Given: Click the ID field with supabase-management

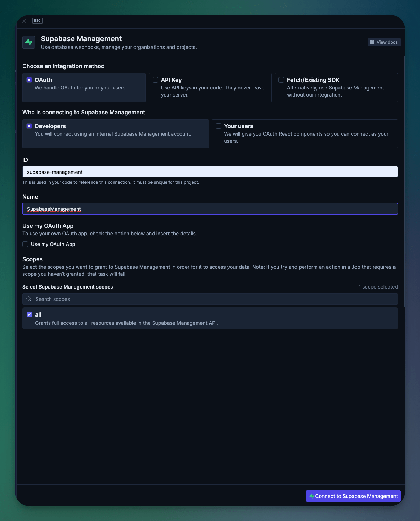Looking at the screenshot, I should (x=210, y=172).
